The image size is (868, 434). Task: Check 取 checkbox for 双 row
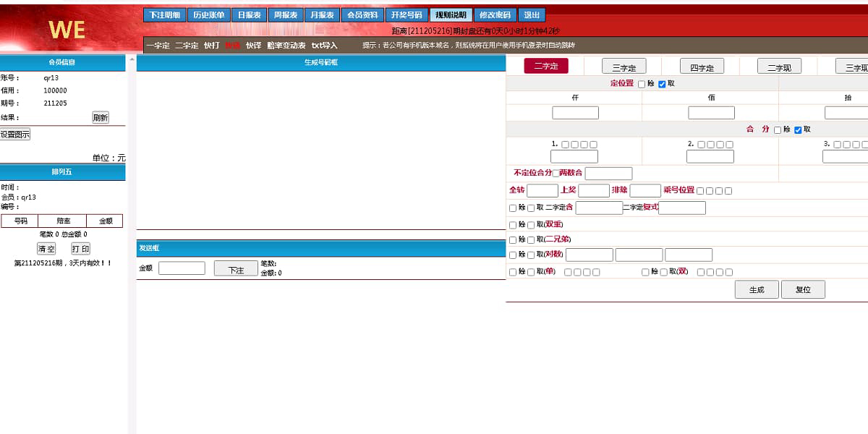coord(663,272)
